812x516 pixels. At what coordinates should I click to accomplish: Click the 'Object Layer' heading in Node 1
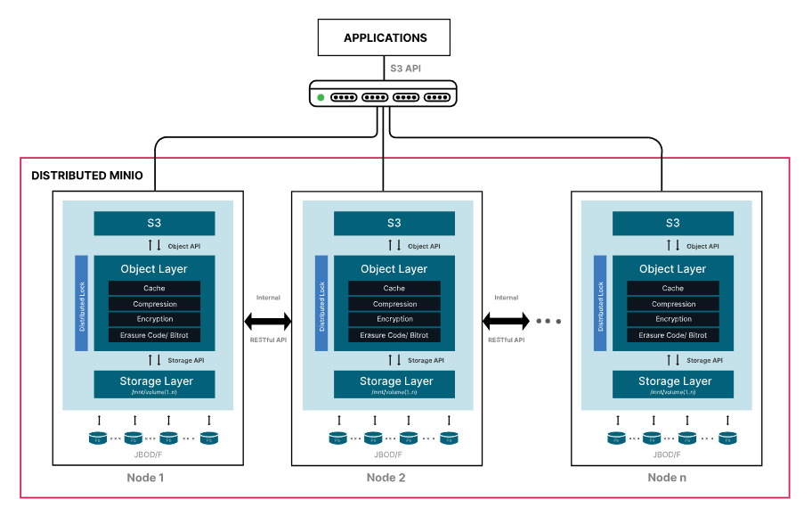(x=154, y=268)
